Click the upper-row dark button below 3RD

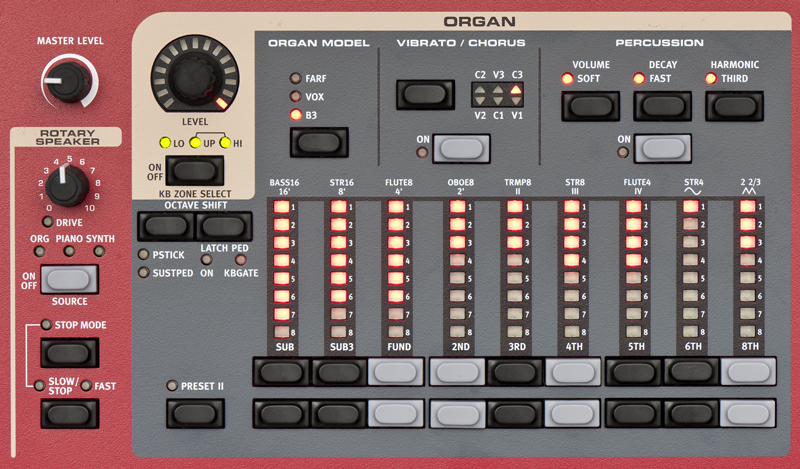click(x=514, y=372)
